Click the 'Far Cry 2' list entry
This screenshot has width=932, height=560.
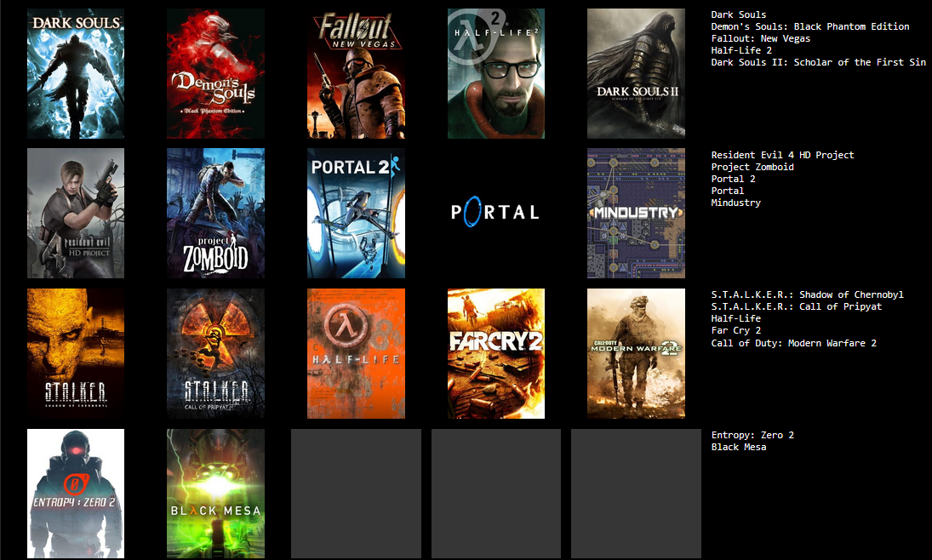click(736, 330)
